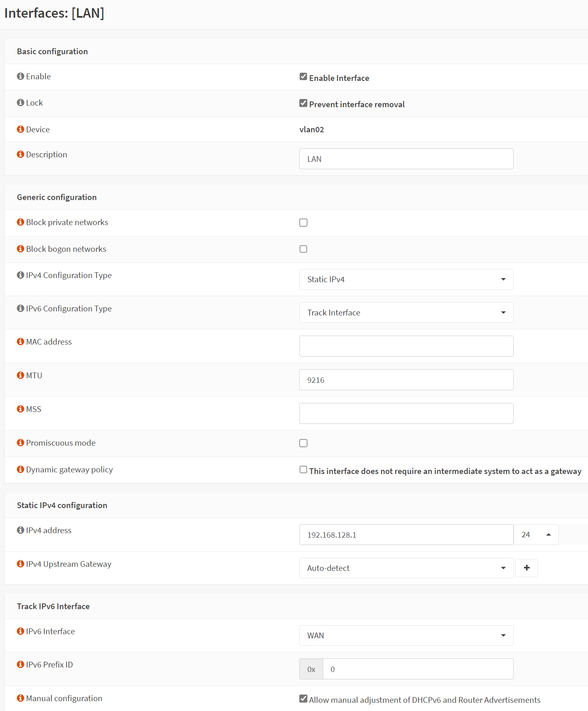Enable Promiscuous mode checkbox
Screen dimensions: 588x711
[303, 443]
